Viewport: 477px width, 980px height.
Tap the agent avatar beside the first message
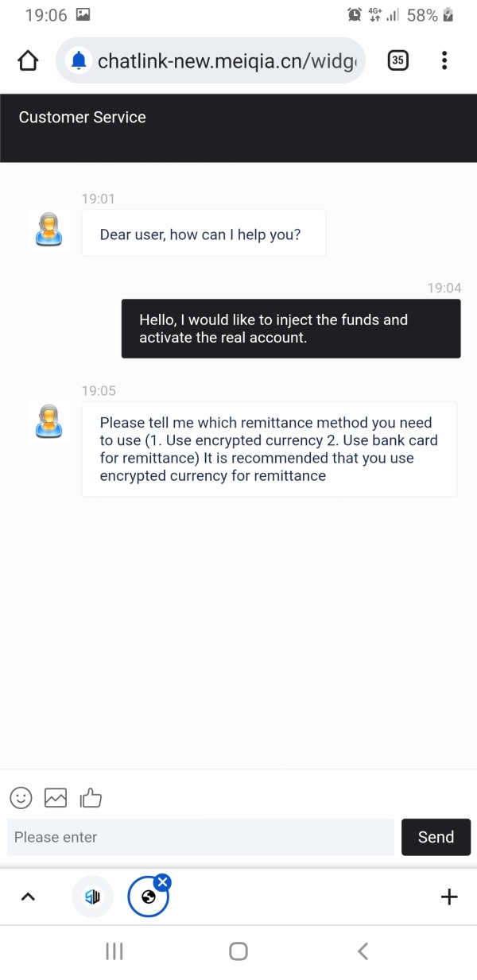coord(48,230)
